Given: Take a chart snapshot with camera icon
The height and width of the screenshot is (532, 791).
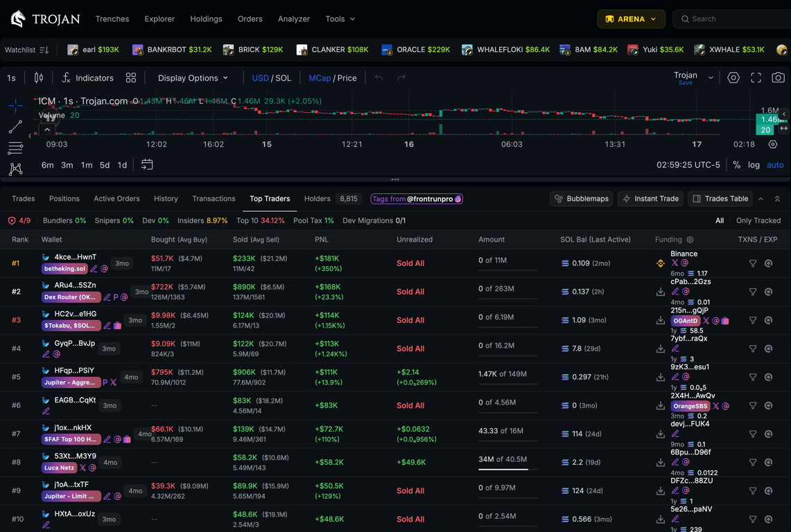Looking at the screenshot, I should pos(778,78).
